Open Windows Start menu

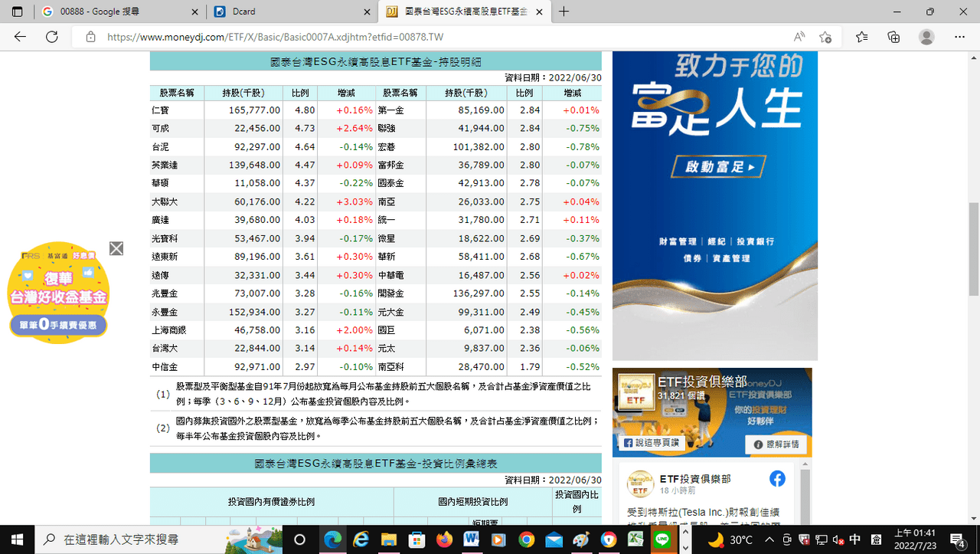click(17, 539)
